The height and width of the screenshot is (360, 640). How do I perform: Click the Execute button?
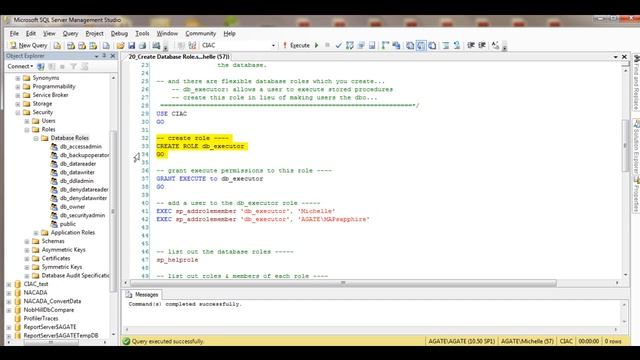click(296, 45)
